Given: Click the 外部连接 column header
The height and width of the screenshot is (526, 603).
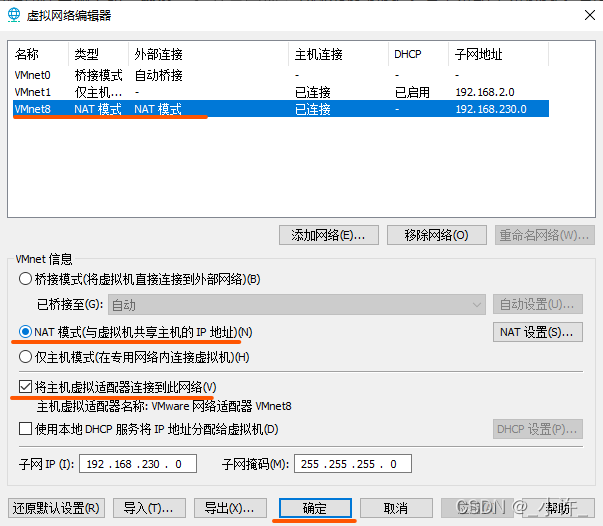Looking at the screenshot, I should coord(208,54).
